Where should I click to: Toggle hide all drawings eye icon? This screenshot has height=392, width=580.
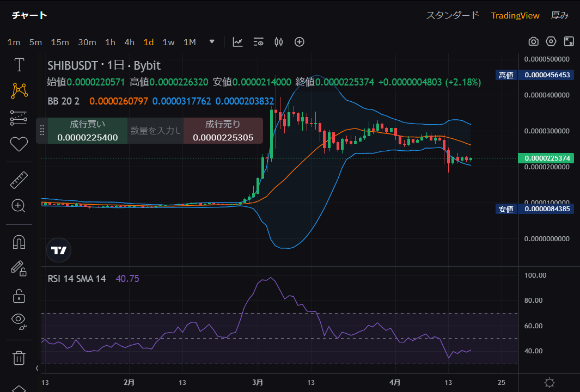click(19, 321)
